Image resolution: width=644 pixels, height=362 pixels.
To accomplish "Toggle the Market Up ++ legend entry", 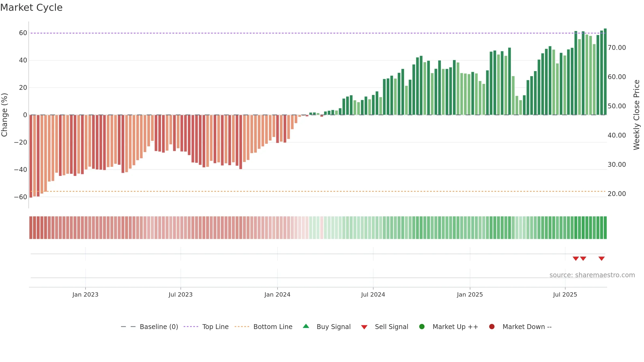I will pos(449,327).
